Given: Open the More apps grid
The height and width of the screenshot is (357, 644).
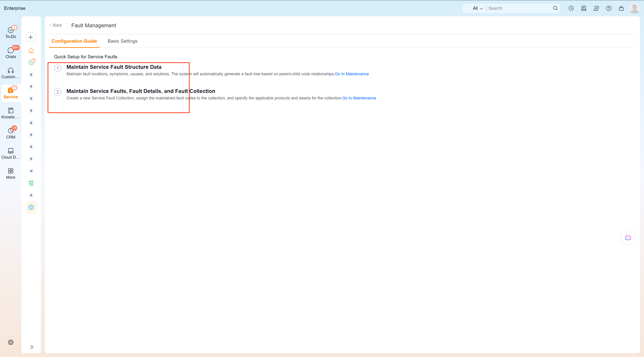Looking at the screenshot, I should coord(11,174).
